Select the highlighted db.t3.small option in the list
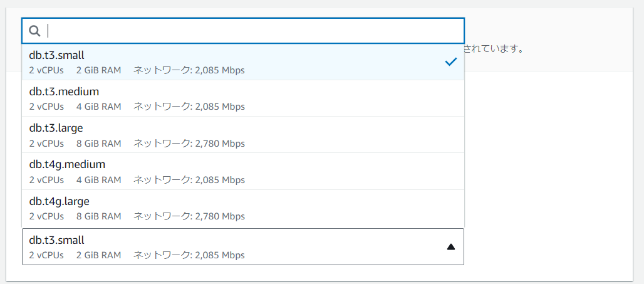The image size is (644, 284). (243, 61)
